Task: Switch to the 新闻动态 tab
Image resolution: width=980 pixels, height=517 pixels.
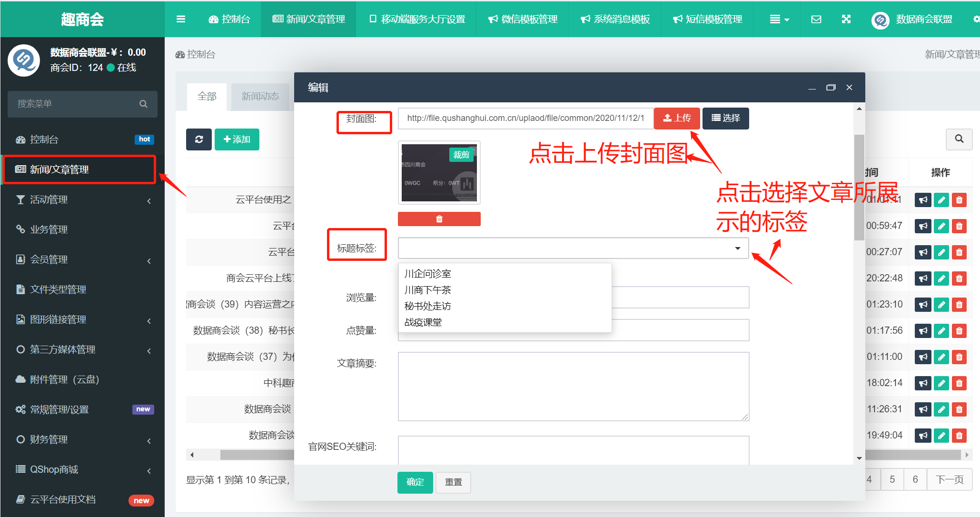Action: click(260, 97)
